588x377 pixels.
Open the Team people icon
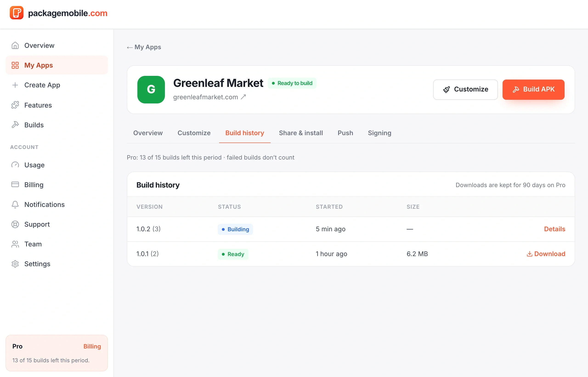point(15,244)
